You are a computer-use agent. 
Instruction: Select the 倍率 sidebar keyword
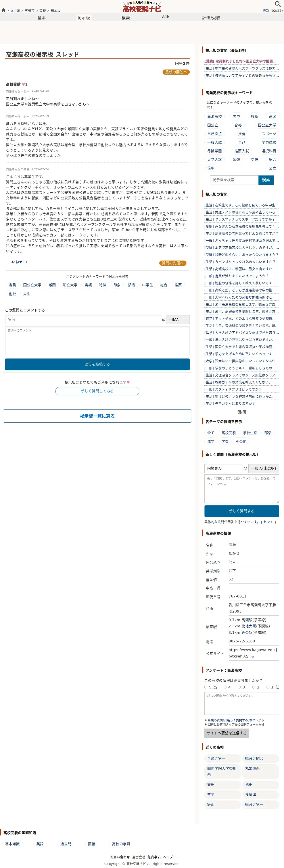tap(211, 168)
